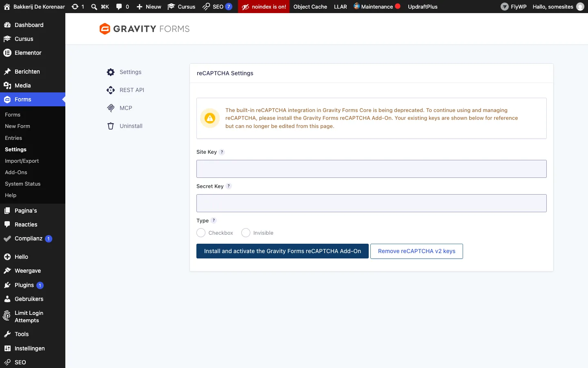Click Install and activate reCAPTCHA Add-On button
588x368 pixels.
(x=283, y=251)
